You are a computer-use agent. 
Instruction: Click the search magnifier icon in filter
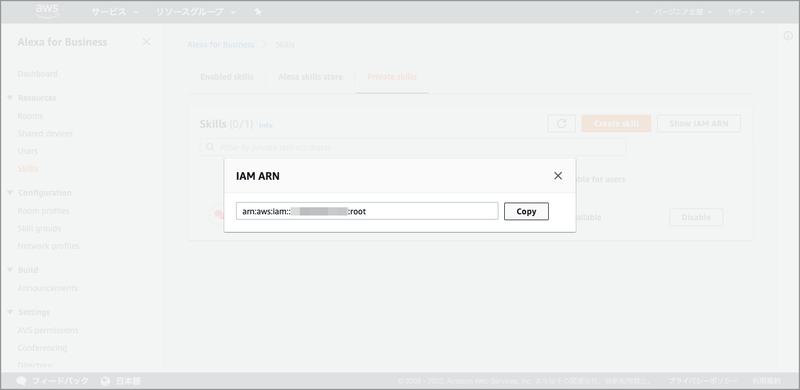click(x=210, y=147)
